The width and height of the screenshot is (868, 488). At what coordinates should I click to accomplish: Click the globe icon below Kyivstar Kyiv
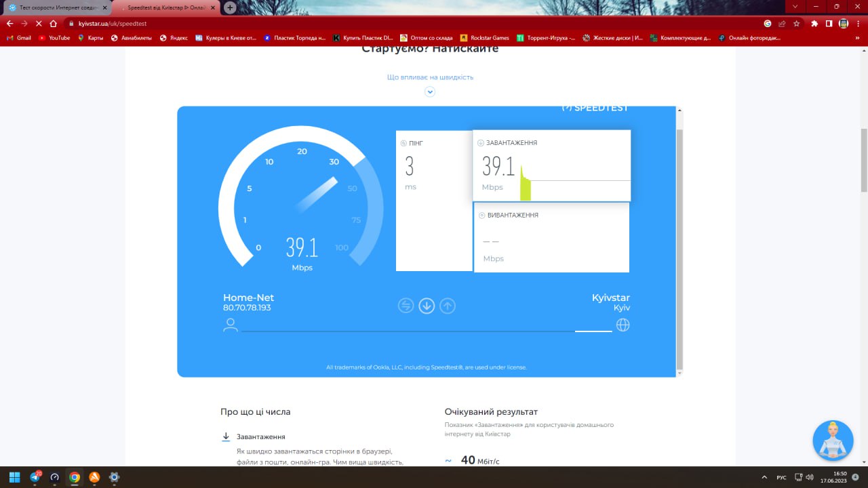pos(623,325)
